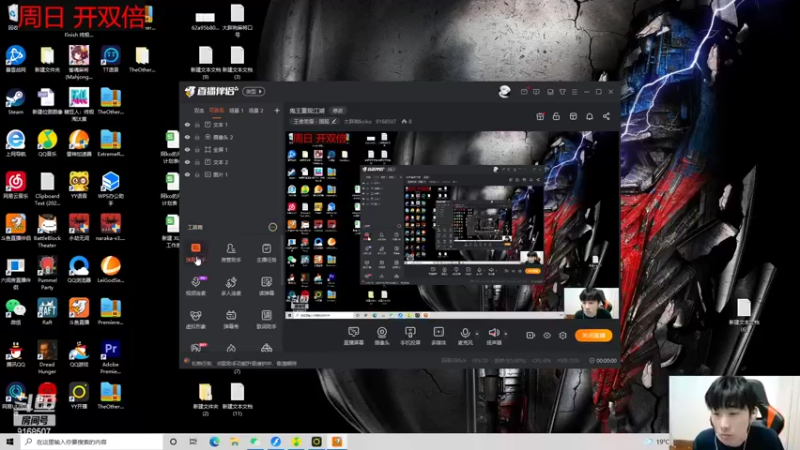This screenshot has height=450, width=800.
Task: Open the 主播任务 tool
Action: pos(266,253)
